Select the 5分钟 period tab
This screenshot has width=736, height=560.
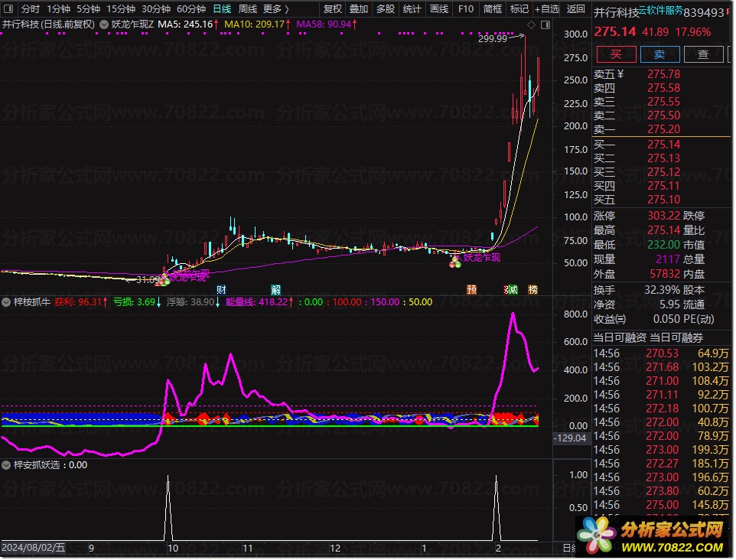coord(88,8)
